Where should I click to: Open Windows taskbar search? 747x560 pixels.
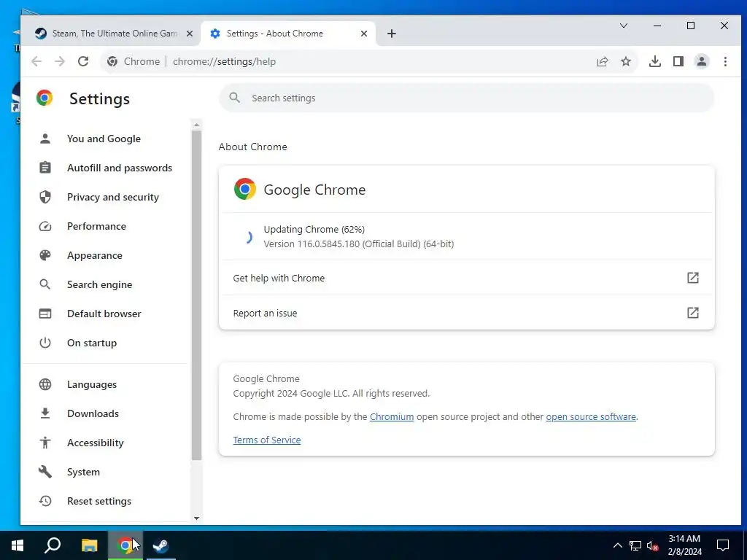pyautogui.click(x=53, y=545)
